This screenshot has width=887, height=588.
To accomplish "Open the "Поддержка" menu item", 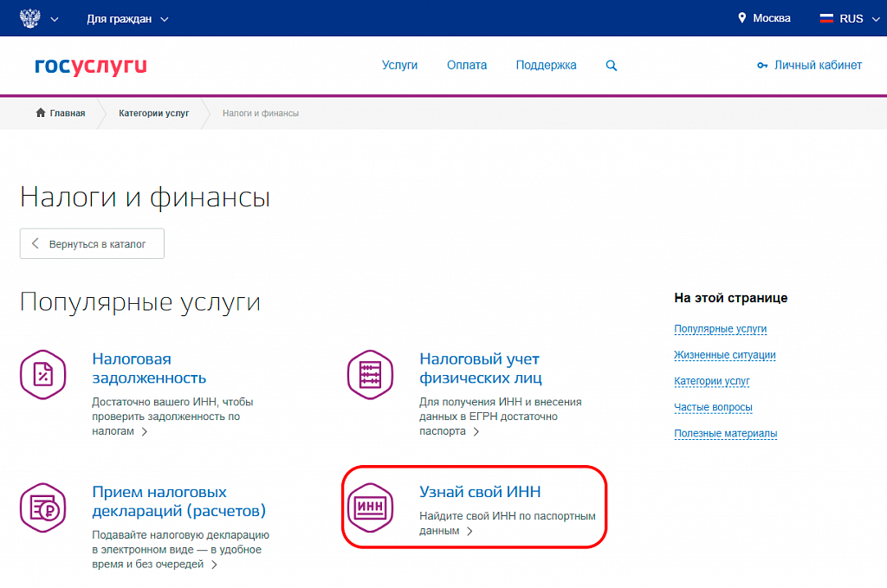I will [546, 65].
